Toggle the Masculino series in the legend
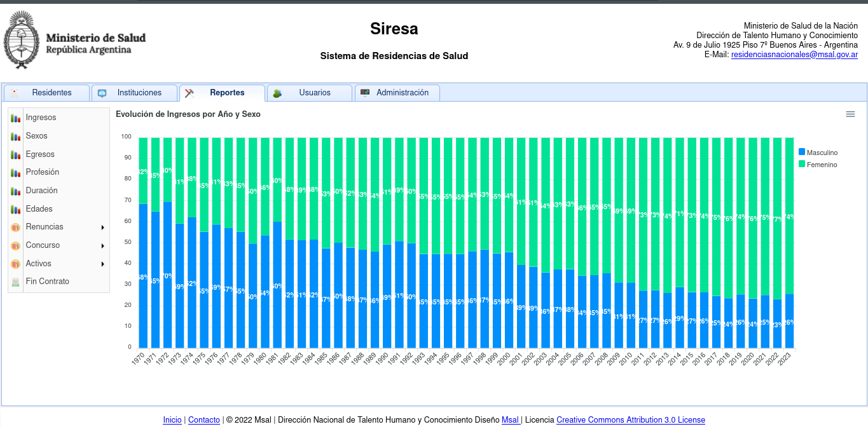Image resolution: width=868 pixels, height=436 pixels. point(822,153)
